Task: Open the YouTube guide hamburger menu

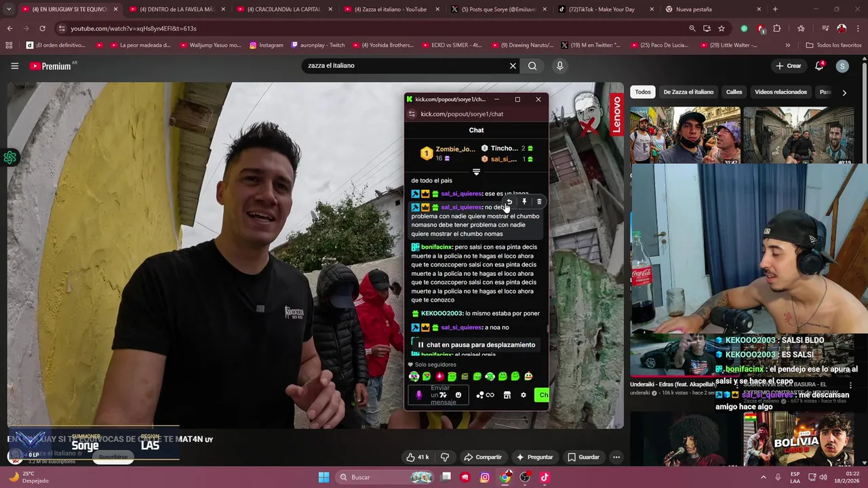Action: pyautogui.click(x=14, y=66)
